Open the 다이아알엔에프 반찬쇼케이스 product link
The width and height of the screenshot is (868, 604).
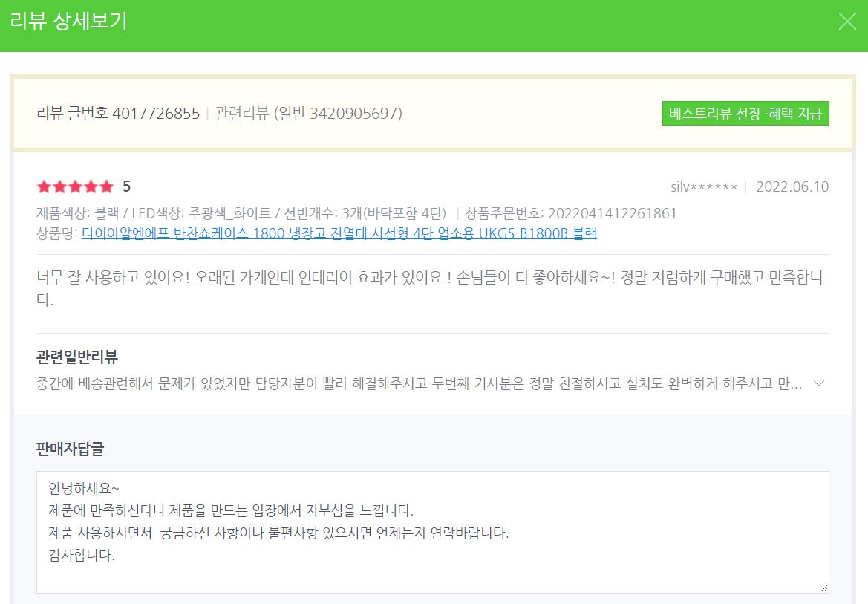click(339, 233)
